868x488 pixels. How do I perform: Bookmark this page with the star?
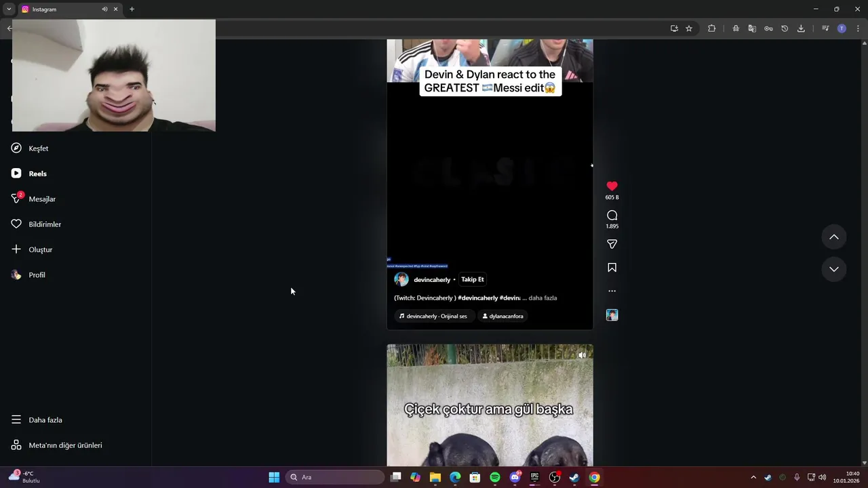[x=689, y=28]
